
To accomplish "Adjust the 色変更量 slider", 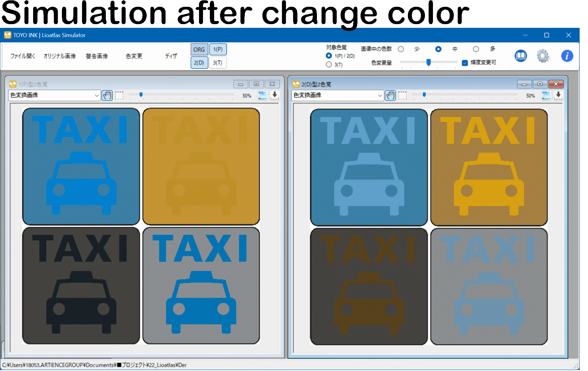I will pyautogui.click(x=429, y=62).
